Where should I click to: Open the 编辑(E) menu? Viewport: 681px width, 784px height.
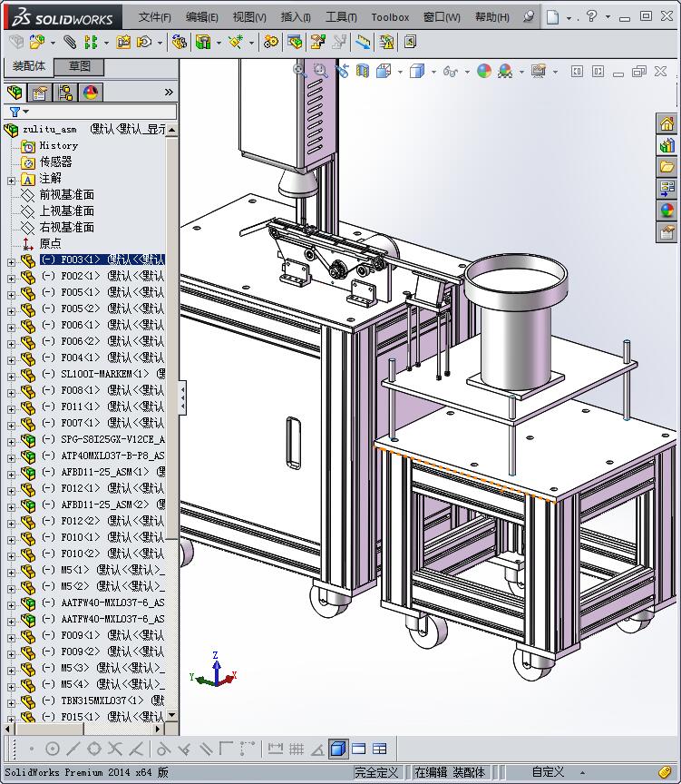(202, 17)
